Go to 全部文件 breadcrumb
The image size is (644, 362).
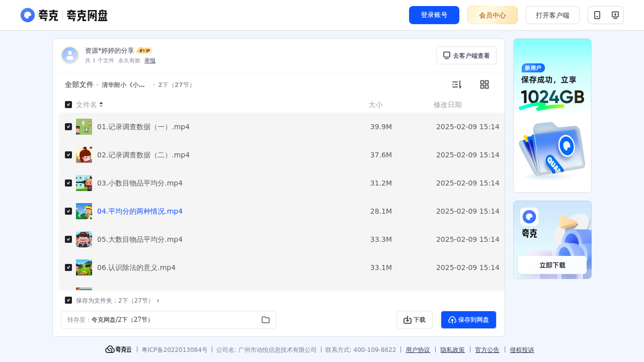(79, 84)
